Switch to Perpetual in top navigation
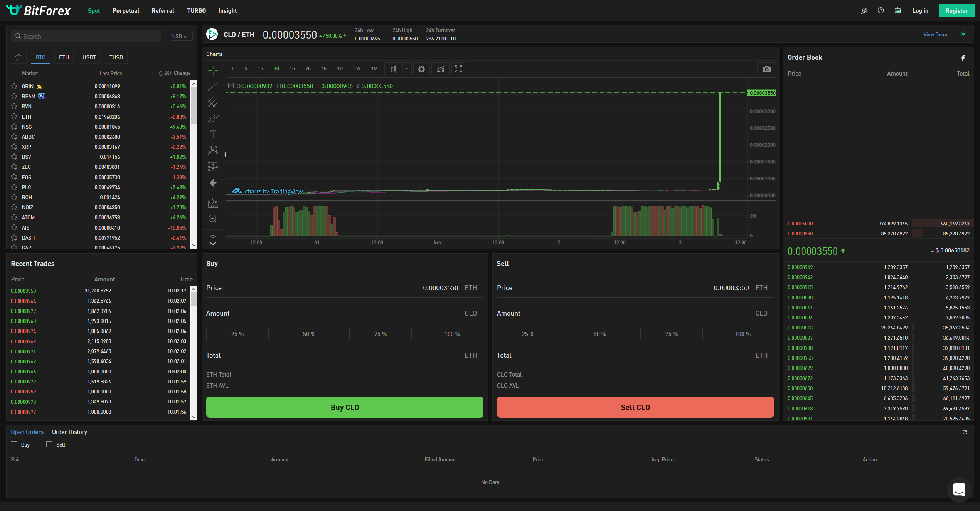 [126, 11]
